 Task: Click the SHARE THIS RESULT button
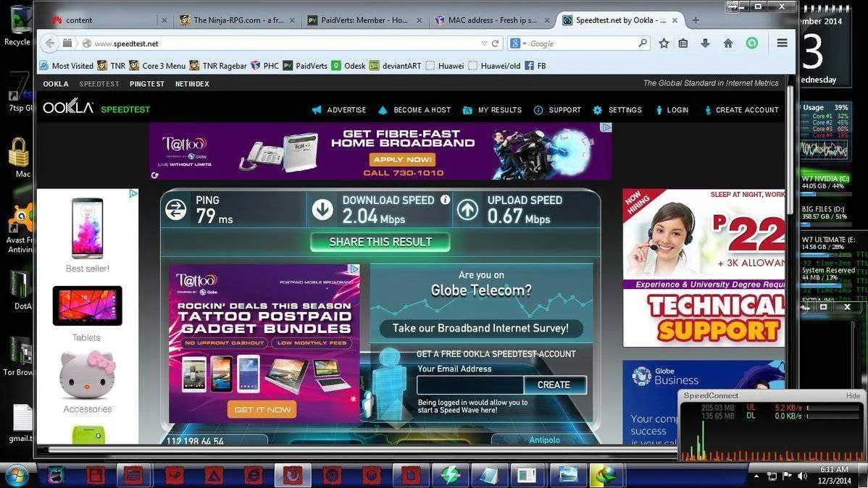point(380,242)
